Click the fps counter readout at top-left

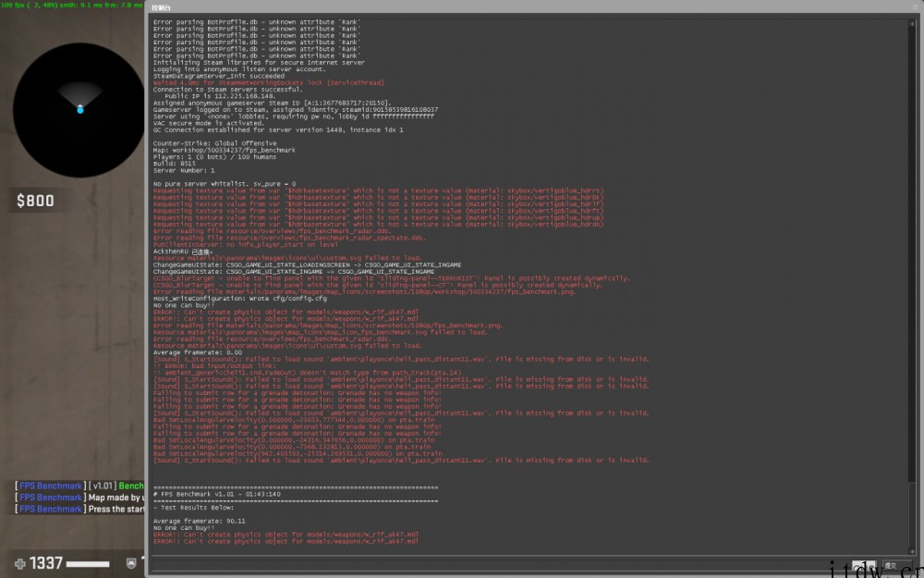tap(72, 5)
